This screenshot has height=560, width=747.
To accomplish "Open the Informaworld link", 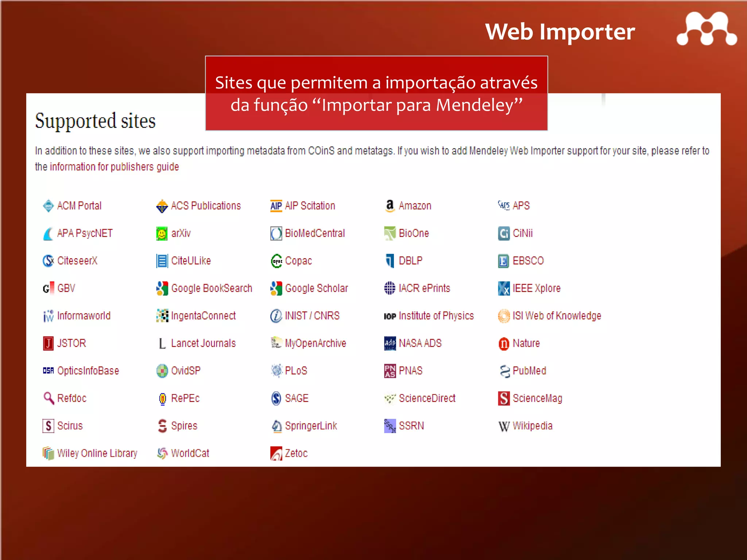I will [84, 316].
